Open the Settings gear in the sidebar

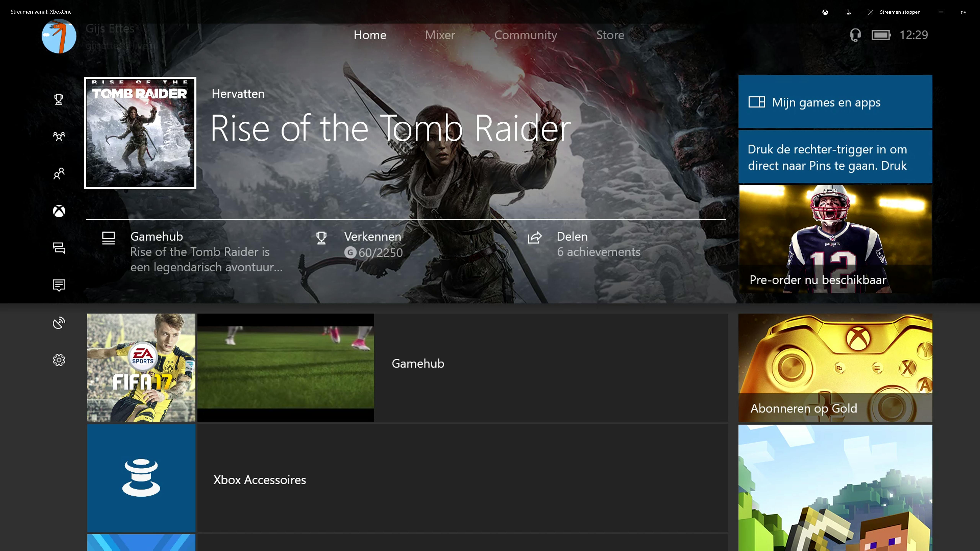pos(59,360)
